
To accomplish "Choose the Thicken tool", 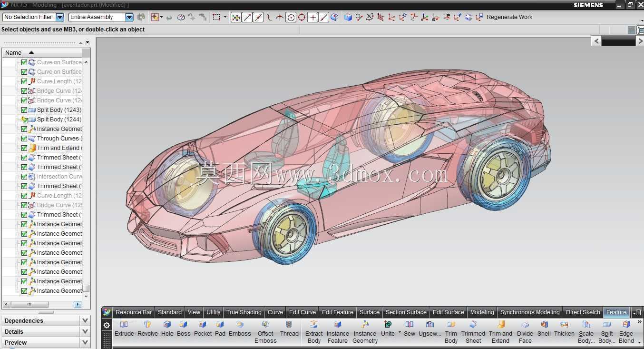I will click(x=564, y=329).
